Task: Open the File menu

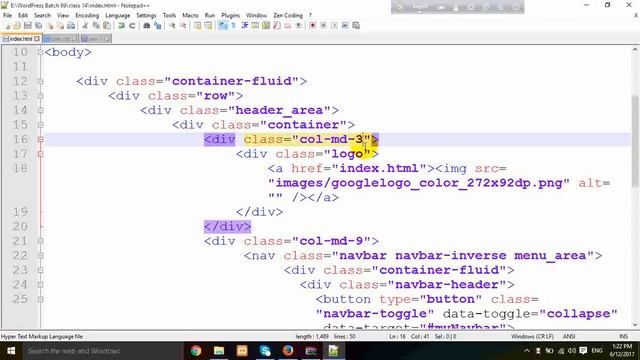Action: (7, 15)
